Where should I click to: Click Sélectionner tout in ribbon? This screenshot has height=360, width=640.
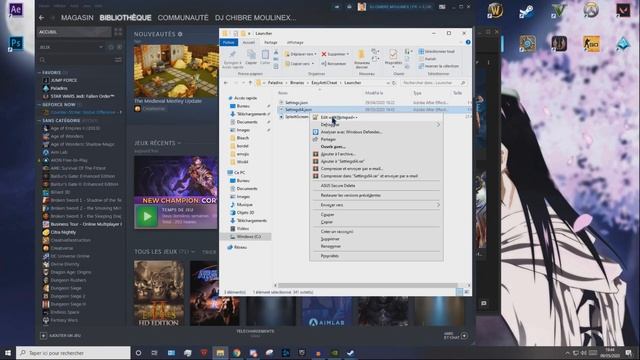coord(436,51)
